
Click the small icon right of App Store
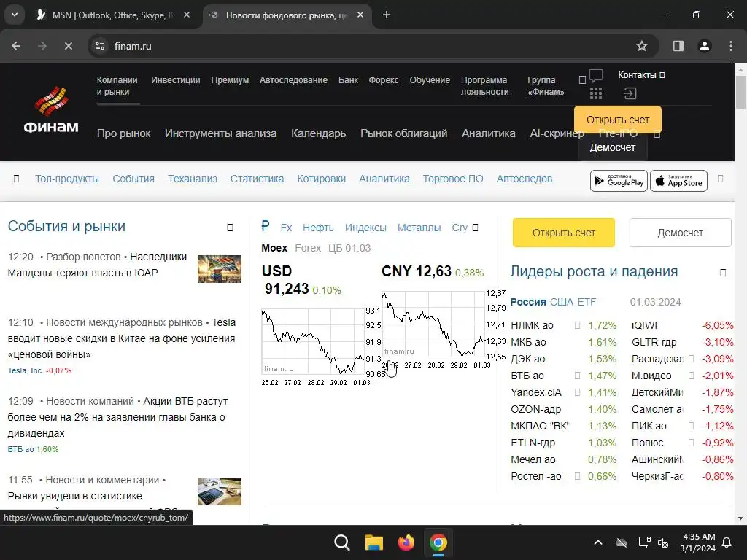click(720, 179)
